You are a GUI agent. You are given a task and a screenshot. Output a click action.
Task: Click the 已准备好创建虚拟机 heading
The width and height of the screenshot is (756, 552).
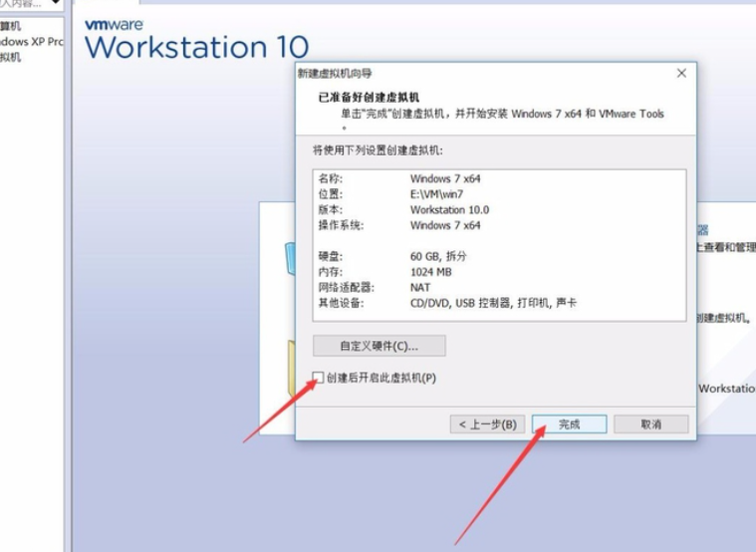369,98
